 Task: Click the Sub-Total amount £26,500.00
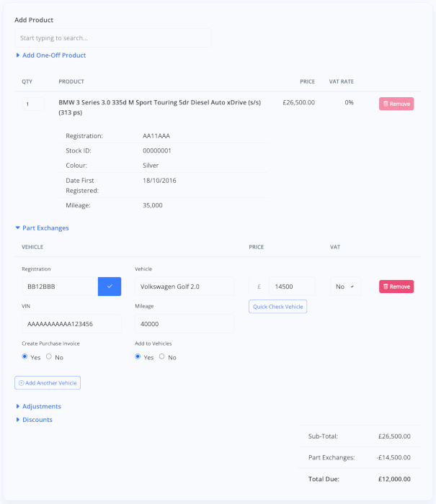click(x=394, y=436)
